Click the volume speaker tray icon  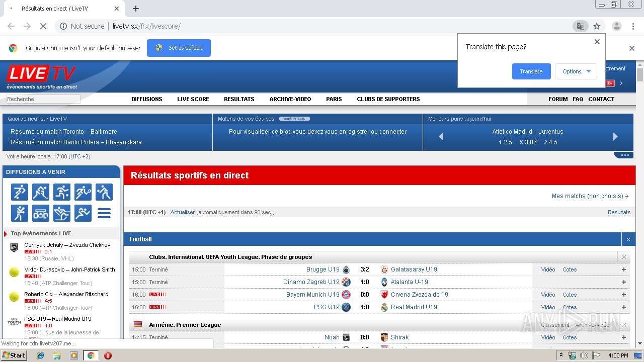[584, 355]
